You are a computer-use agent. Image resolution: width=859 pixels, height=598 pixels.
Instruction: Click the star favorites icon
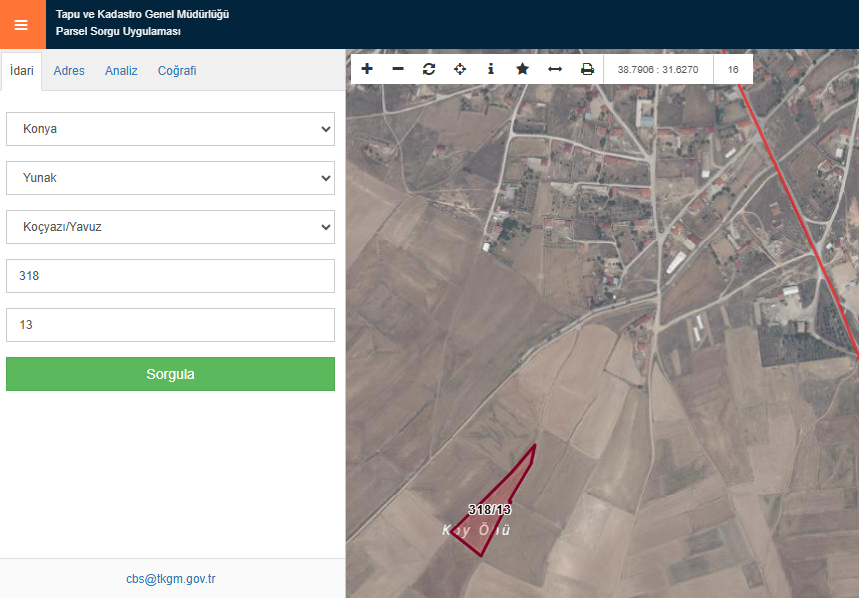pos(522,69)
